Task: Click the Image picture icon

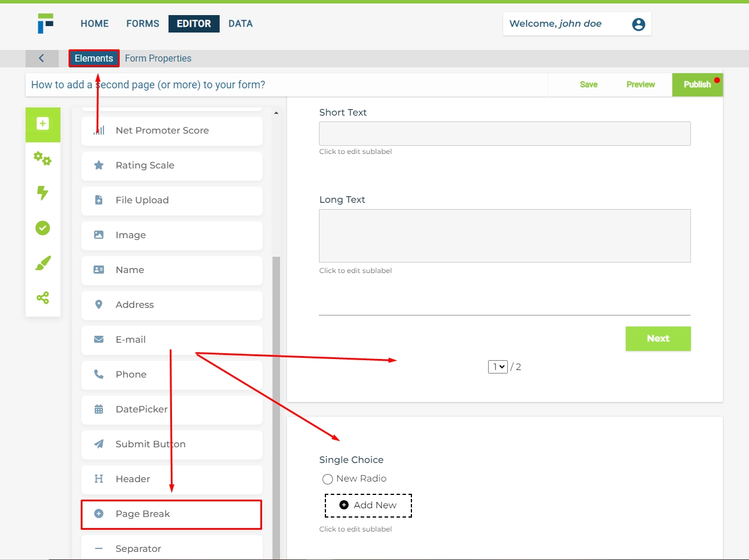Action: click(x=99, y=235)
